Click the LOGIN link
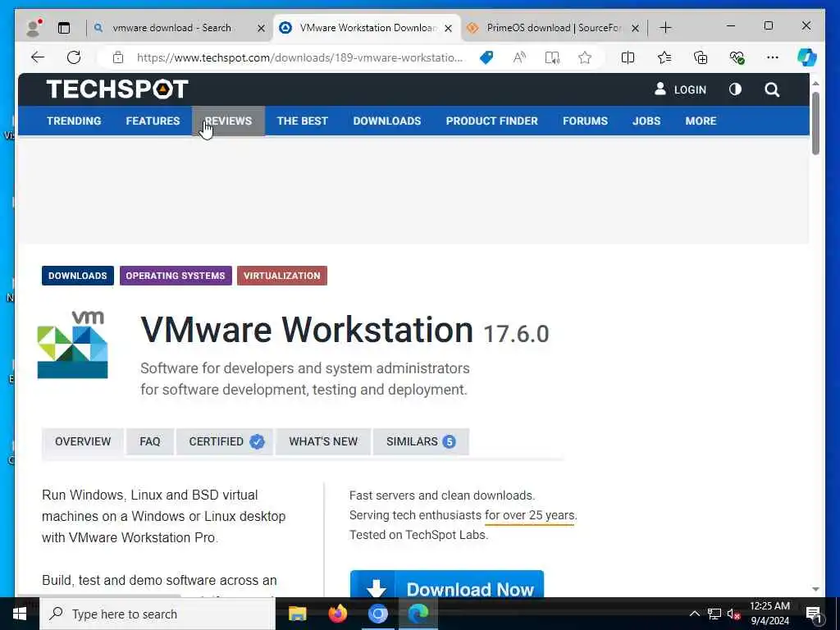The height and width of the screenshot is (630, 840). click(680, 89)
